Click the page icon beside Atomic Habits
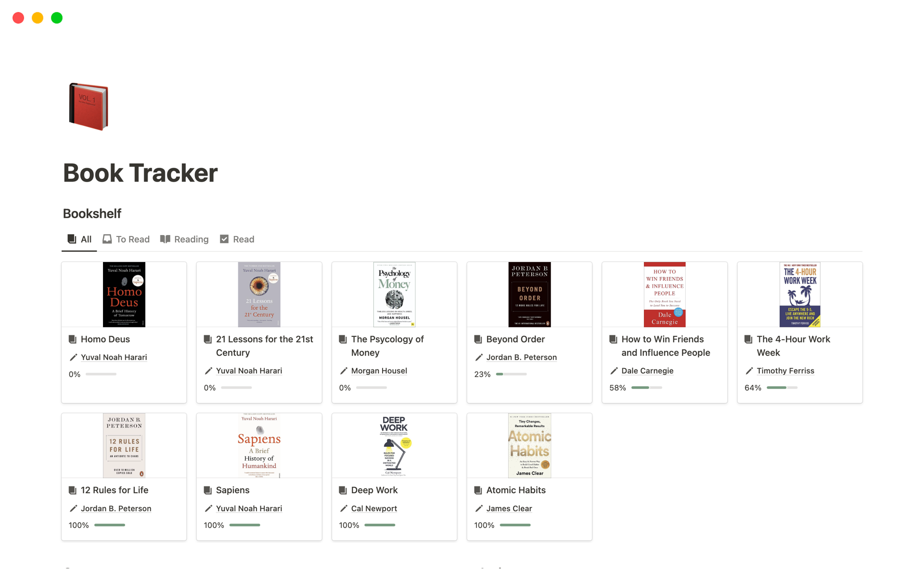 pyautogui.click(x=478, y=490)
